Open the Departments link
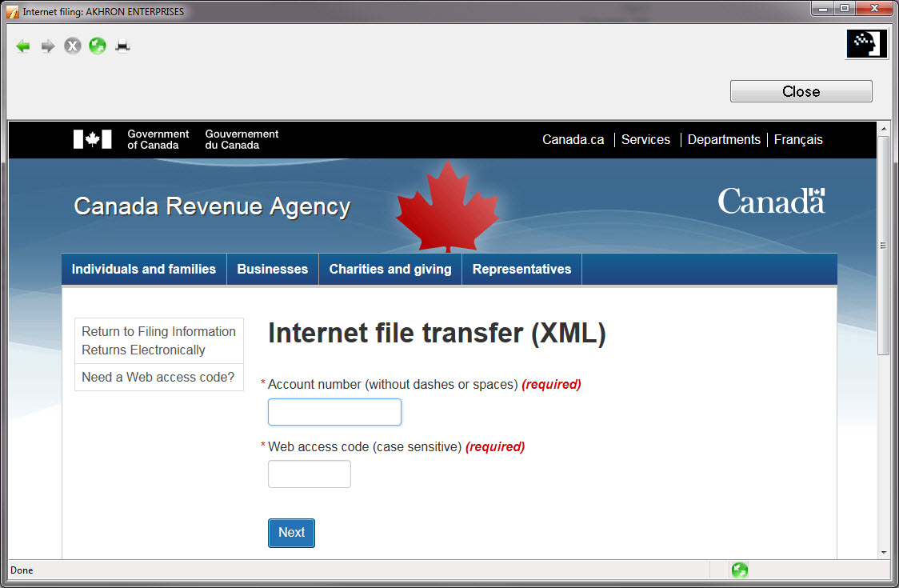 (x=724, y=139)
